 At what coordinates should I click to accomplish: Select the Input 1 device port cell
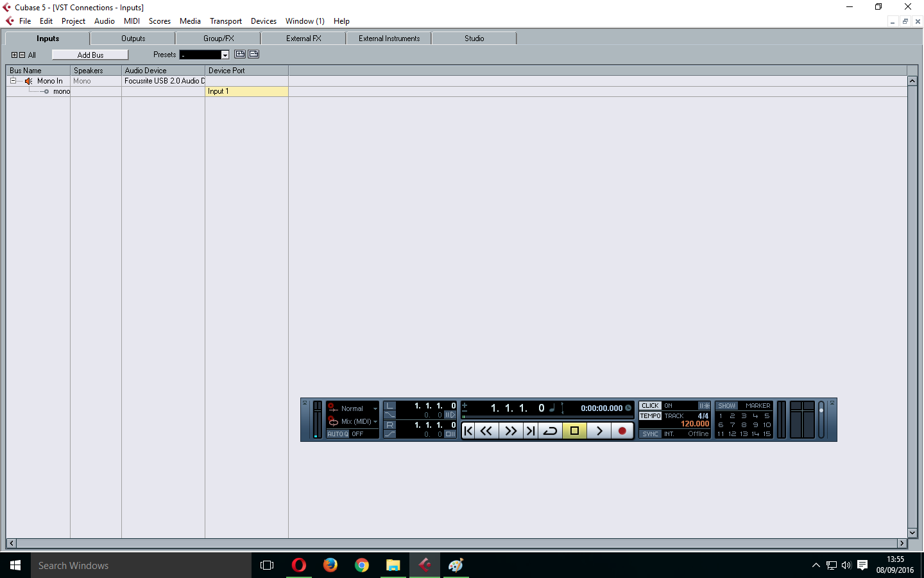246,91
